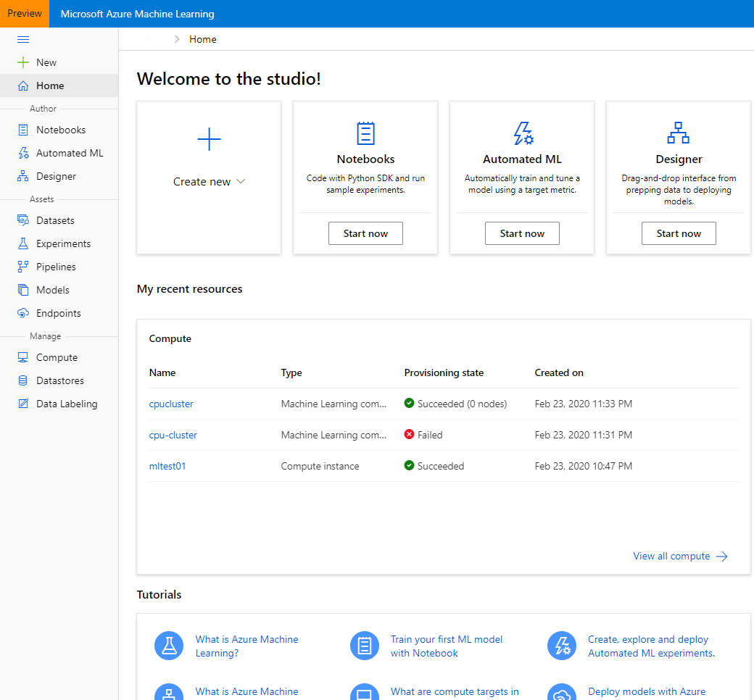The height and width of the screenshot is (700, 754).
Task: Open 'Train your first ML model' tutorial
Action: point(446,646)
